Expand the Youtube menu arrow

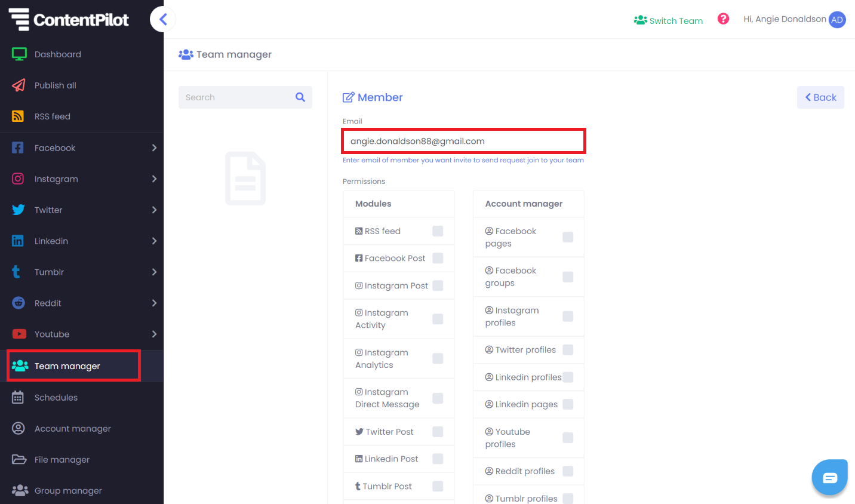pyautogui.click(x=154, y=334)
